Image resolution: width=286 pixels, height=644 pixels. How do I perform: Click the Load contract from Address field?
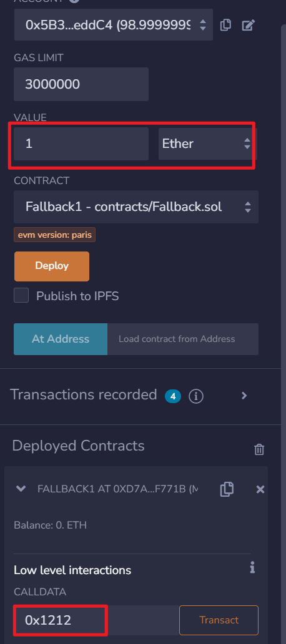click(183, 339)
